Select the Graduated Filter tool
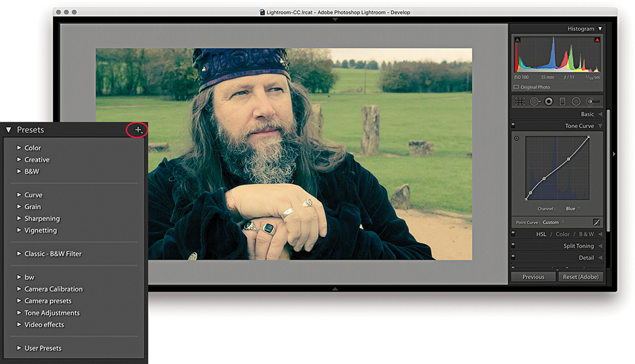The height and width of the screenshot is (364, 635). 562,102
